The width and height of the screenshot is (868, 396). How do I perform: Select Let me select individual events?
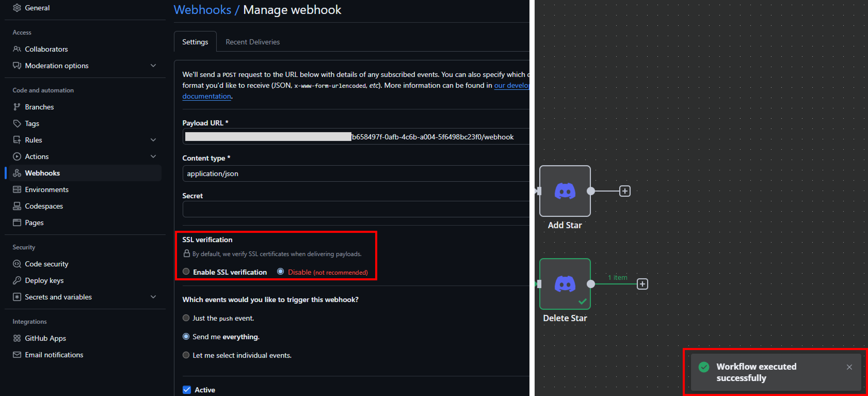[x=186, y=355]
